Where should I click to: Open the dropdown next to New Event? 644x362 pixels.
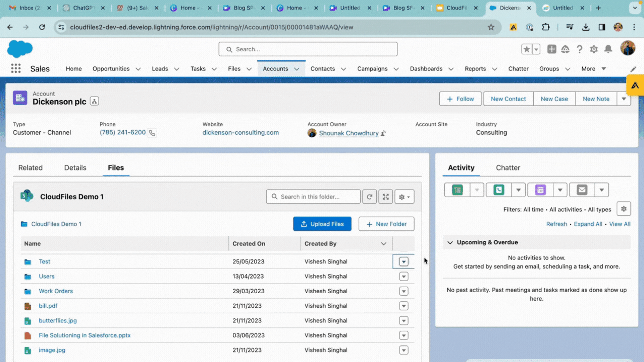tap(560, 190)
